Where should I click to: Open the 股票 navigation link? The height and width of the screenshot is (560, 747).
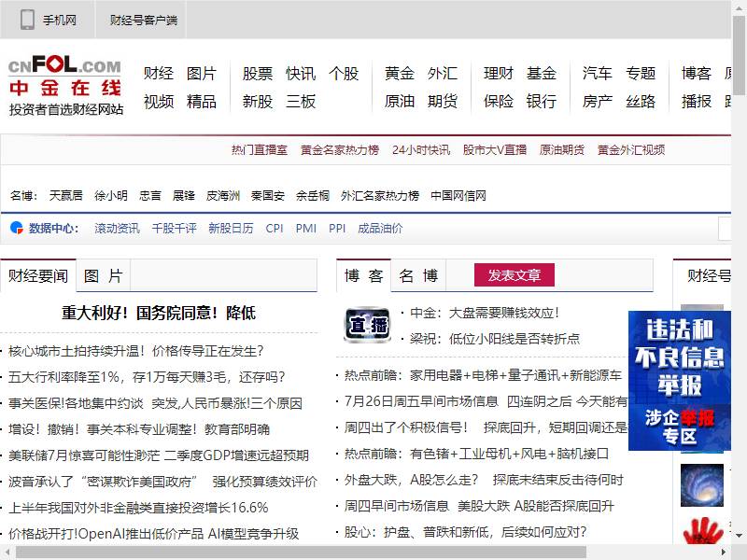tap(258, 74)
